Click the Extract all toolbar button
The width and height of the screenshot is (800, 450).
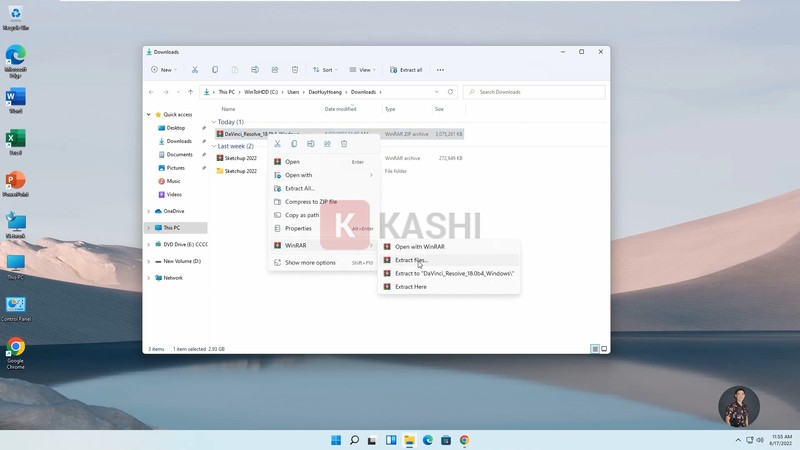[x=405, y=70]
